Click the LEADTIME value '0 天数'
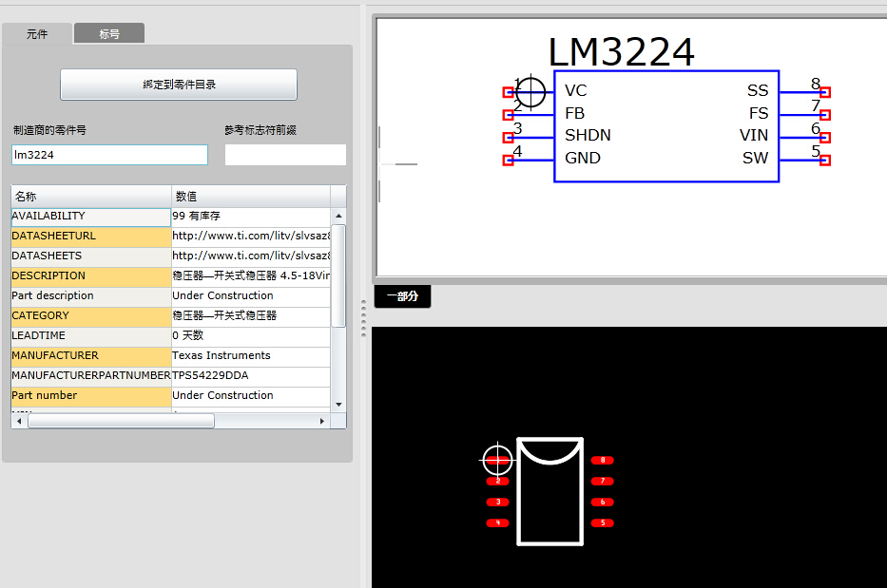The image size is (887, 588). (251, 336)
